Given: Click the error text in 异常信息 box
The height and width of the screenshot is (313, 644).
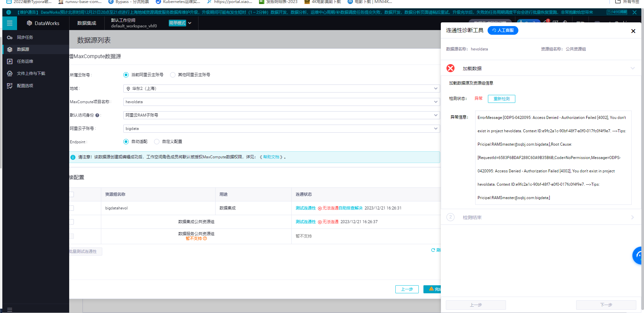Looking at the screenshot, I should point(553,158).
